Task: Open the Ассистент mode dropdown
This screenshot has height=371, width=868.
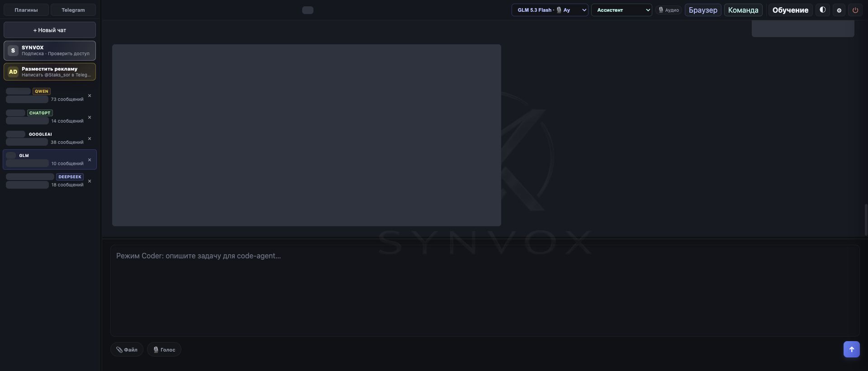Action: (x=621, y=10)
